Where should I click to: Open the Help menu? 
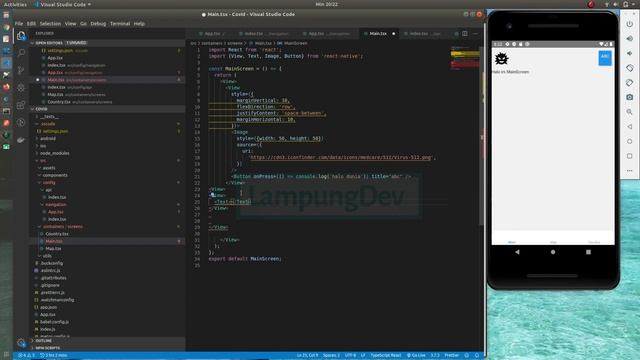pyautogui.click(x=139, y=24)
